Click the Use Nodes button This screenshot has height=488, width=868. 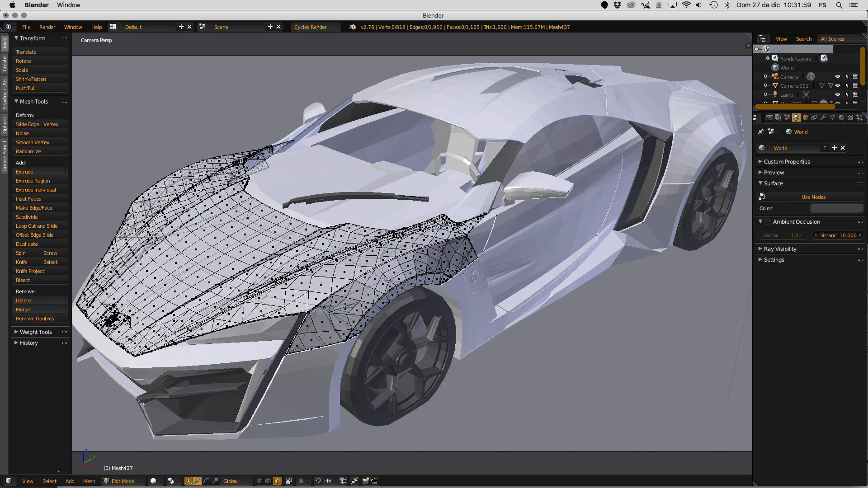tap(813, 197)
